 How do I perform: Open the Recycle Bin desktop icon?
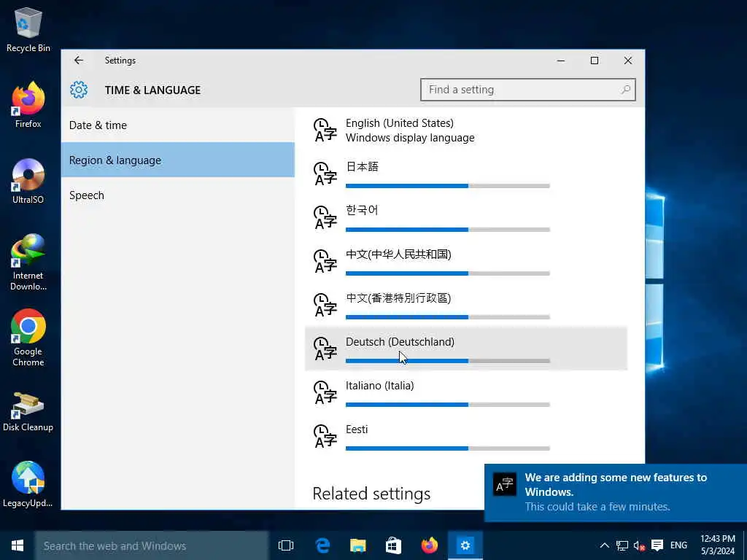click(x=28, y=29)
